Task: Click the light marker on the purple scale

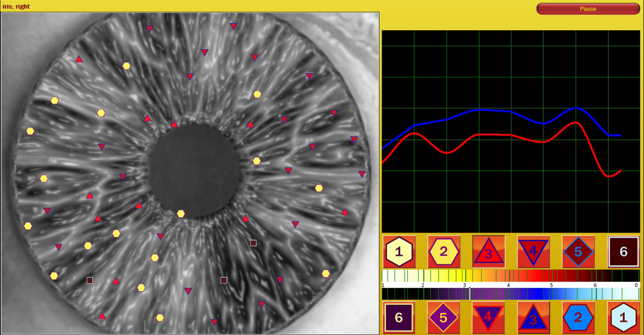Action: pos(470,294)
